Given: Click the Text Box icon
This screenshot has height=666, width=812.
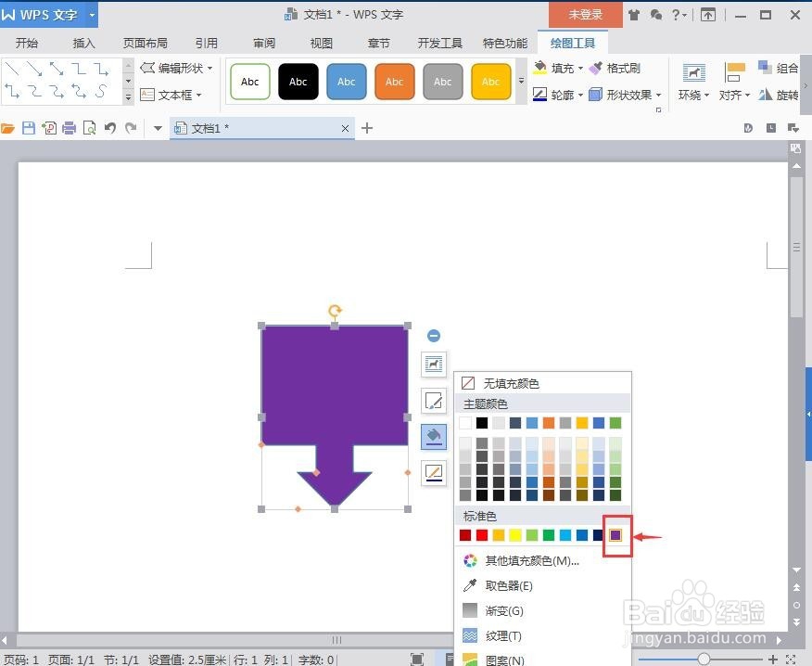Looking at the screenshot, I should [x=147, y=95].
